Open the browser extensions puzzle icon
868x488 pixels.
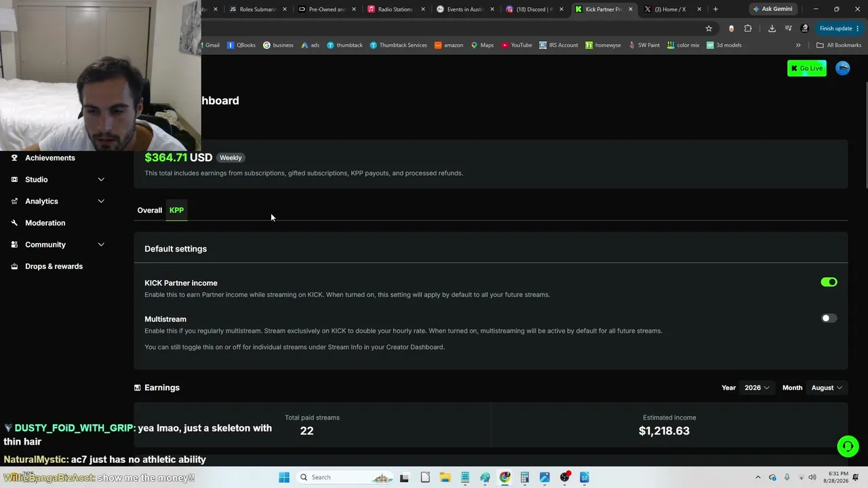coord(748,28)
